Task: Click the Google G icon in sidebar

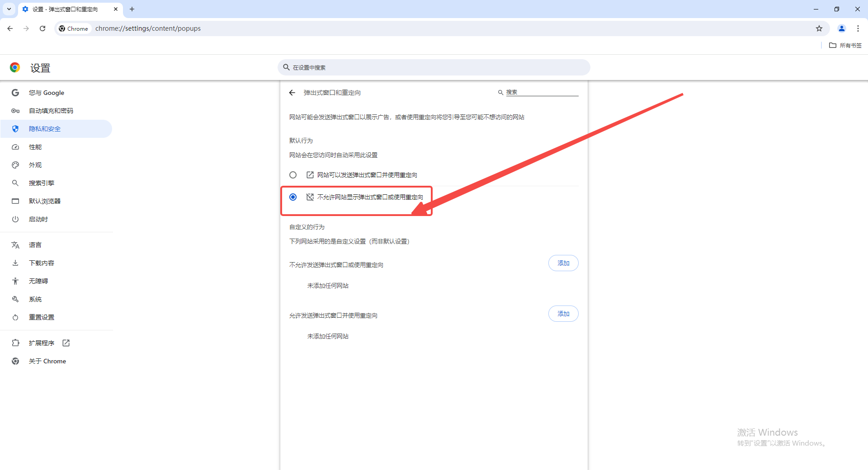Action: click(x=15, y=93)
